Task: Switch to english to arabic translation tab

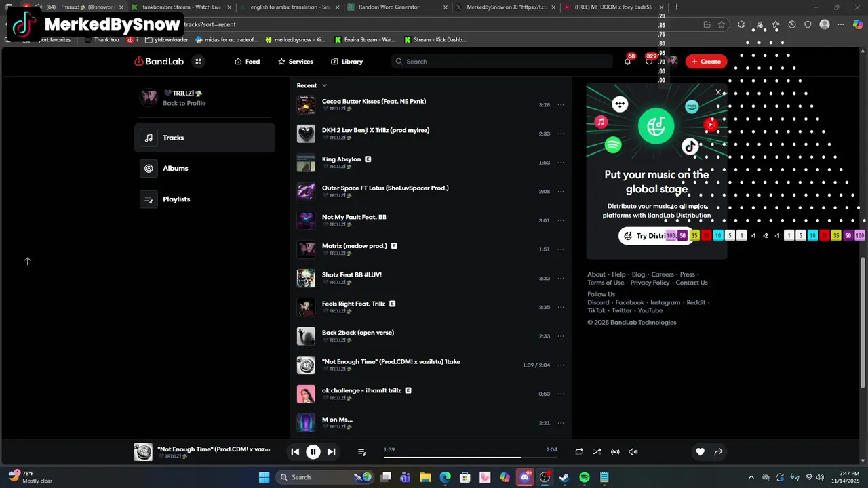Action: pyautogui.click(x=290, y=7)
